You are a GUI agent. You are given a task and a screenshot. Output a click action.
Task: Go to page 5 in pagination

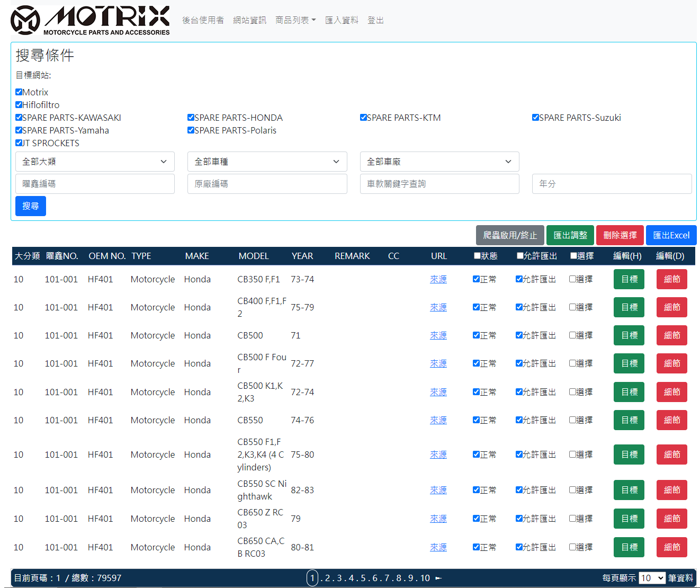click(363, 578)
